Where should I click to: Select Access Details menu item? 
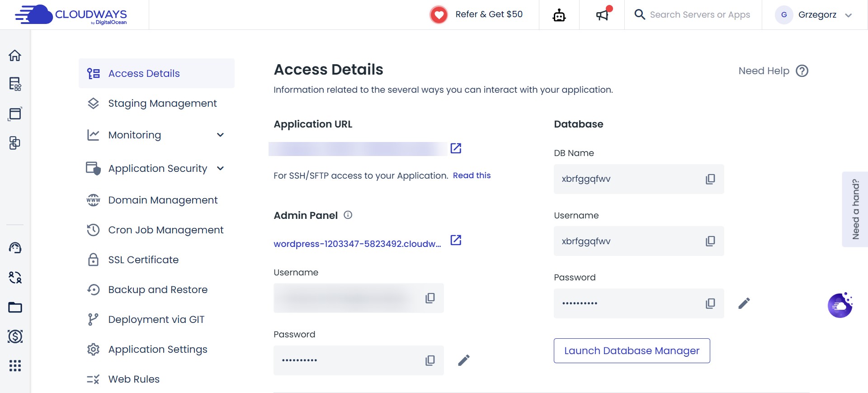156,73
